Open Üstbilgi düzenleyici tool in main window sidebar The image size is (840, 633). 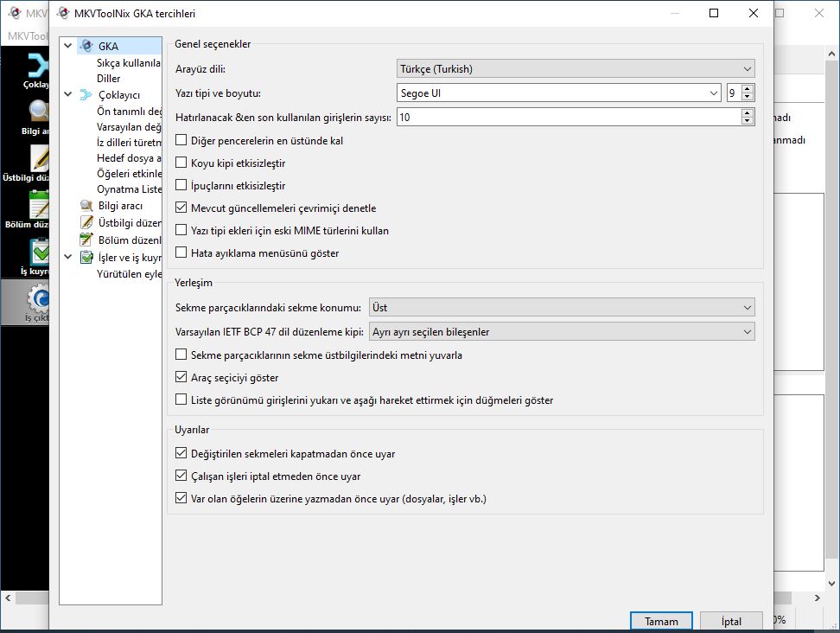click(26, 163)
